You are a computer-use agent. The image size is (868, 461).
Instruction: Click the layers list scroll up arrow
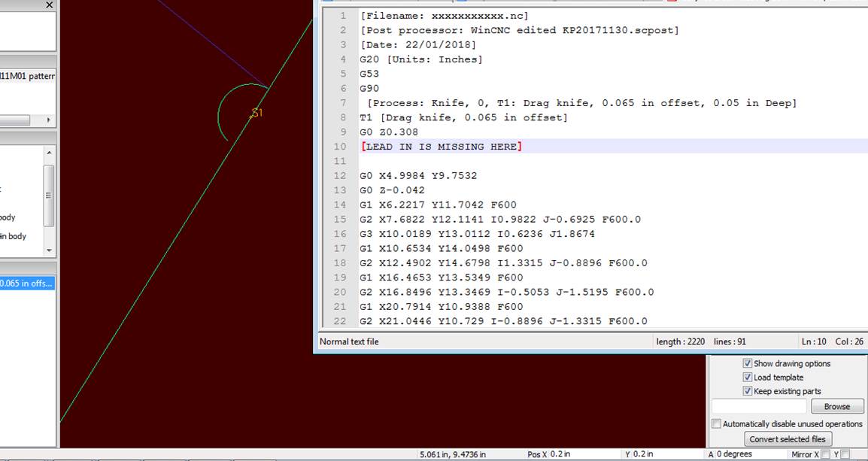pos(50,153)
